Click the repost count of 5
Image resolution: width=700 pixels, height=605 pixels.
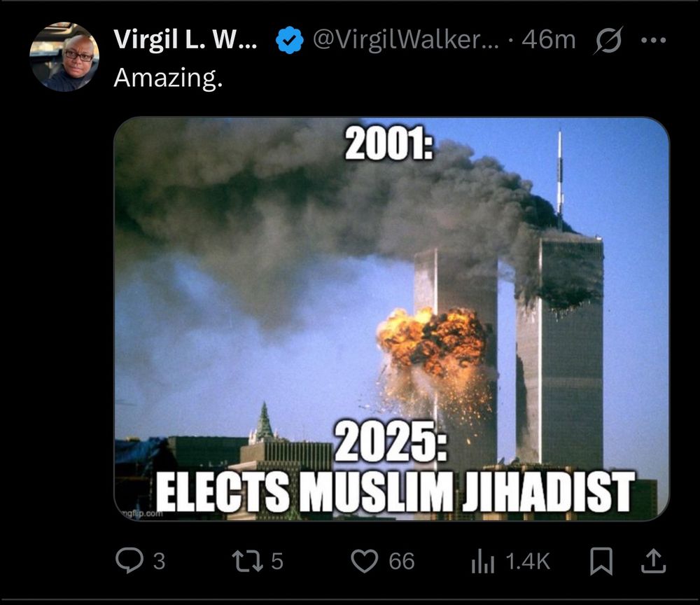(277, 562)
